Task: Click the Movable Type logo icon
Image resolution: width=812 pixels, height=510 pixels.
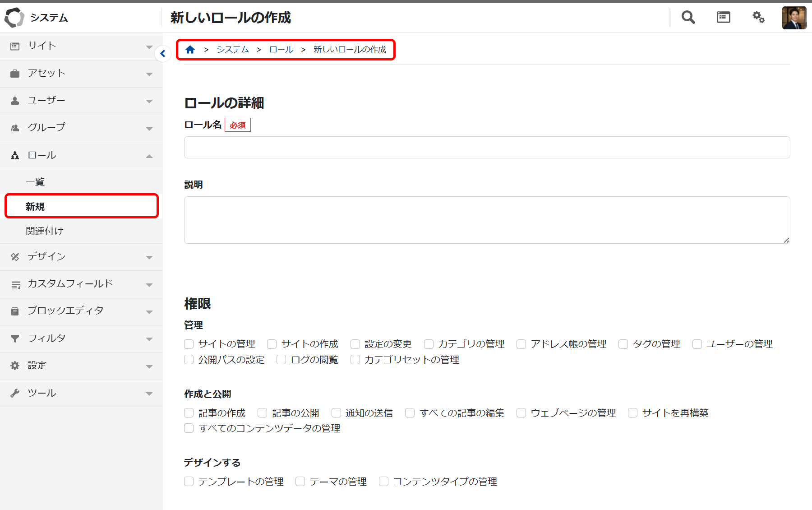Action: pyautogui.click(x=14, y=18)
